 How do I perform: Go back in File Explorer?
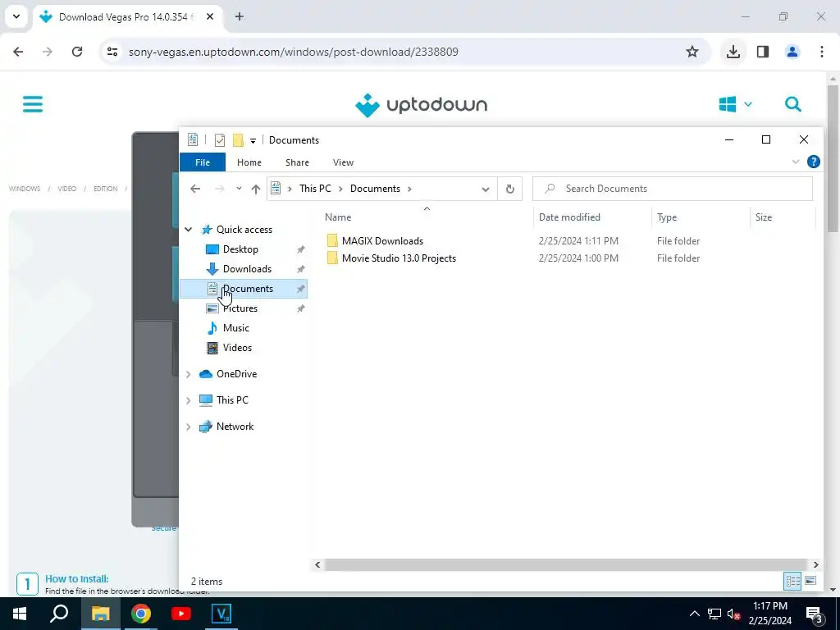[x=195, y=189]
